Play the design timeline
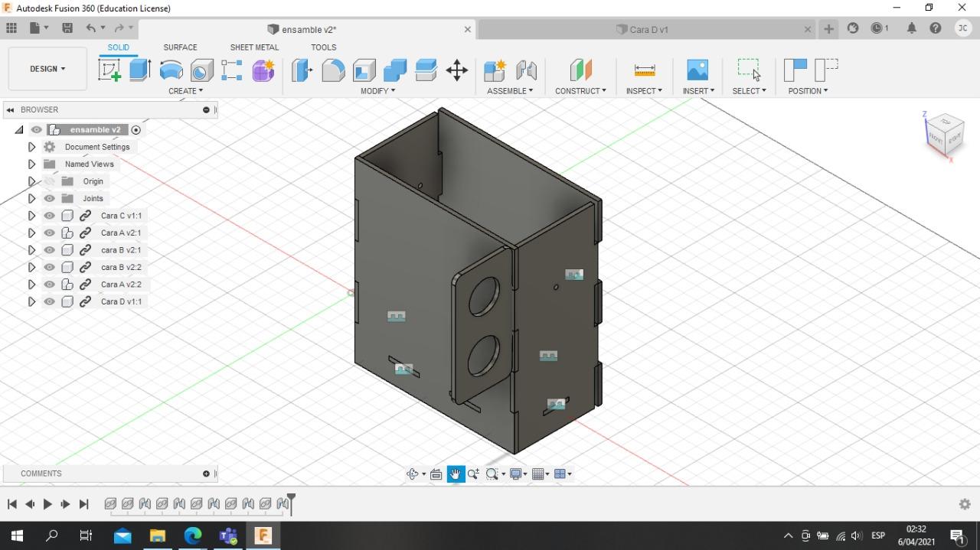The height and width of the screenshot is (550, 980). 47,504
